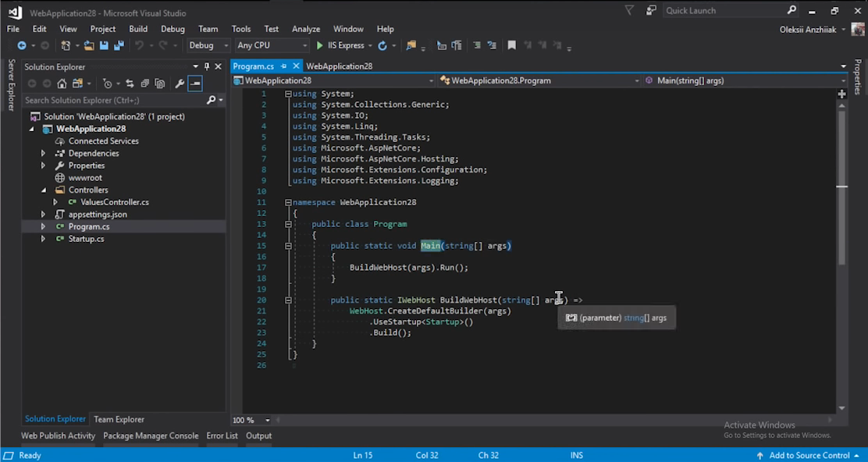Click the bookmark icon in the toolbar
868x462 pixels.
[511, 46]
